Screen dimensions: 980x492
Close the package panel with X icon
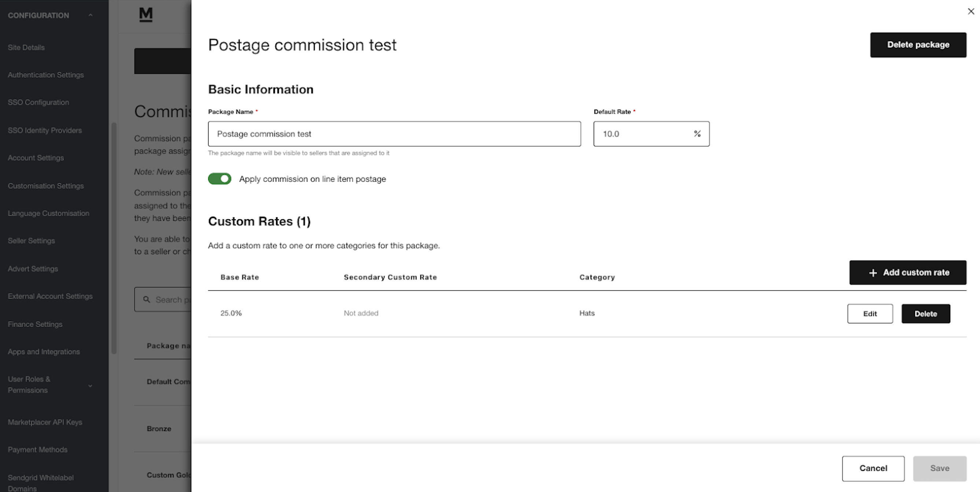point(971,11)
